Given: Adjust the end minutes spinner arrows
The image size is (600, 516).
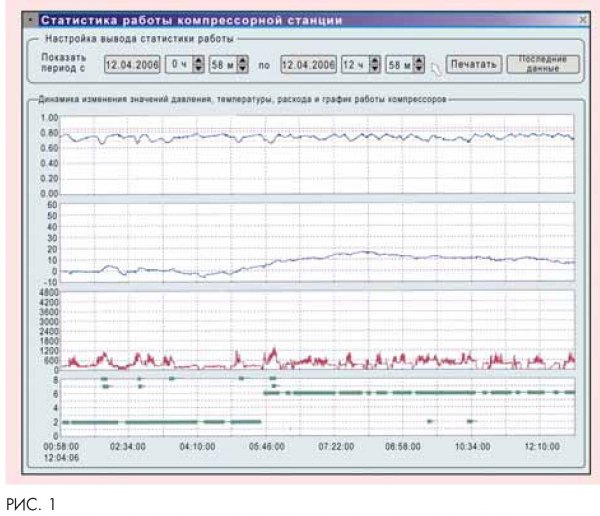Looking at the screenshot, I should pyautogui.click(x=421, y=63).
